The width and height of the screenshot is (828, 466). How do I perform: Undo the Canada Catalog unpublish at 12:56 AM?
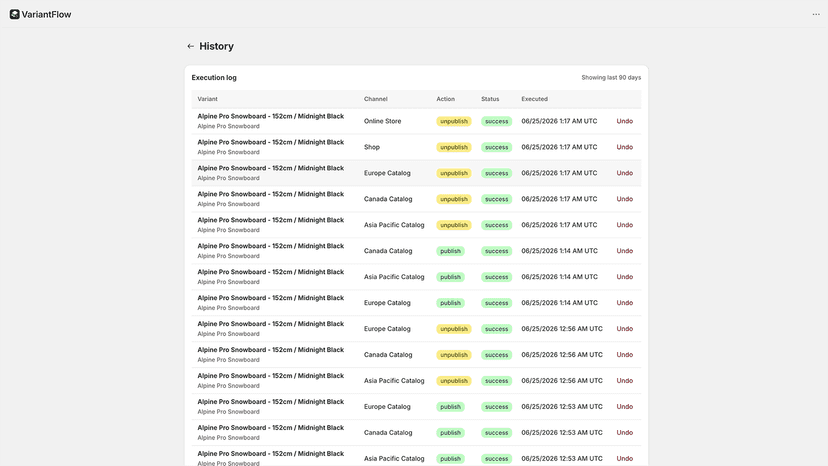[624, 355]
